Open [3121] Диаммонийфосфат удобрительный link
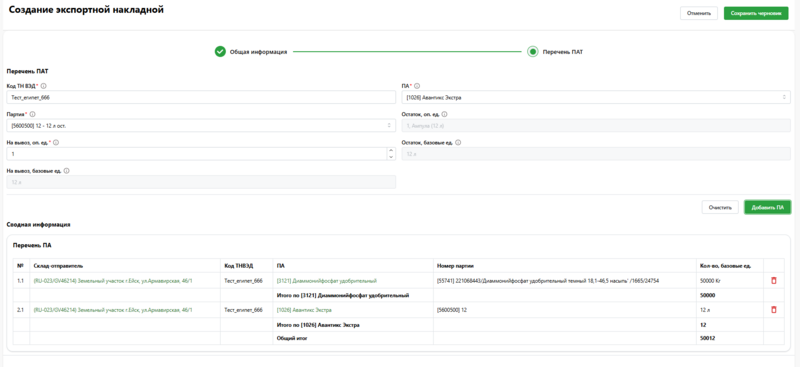Image resolution: width=800 pixels, height=367 pixels. (x=327, y=281)
